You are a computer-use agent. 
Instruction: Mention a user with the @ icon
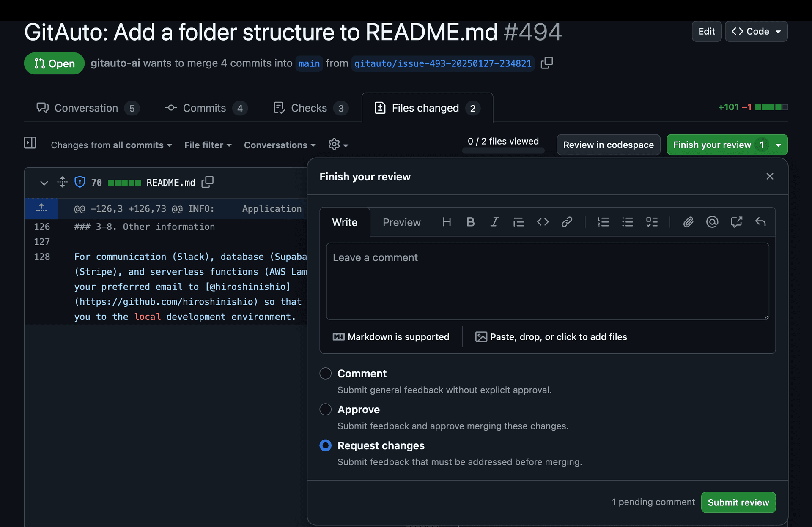point(712,222)
